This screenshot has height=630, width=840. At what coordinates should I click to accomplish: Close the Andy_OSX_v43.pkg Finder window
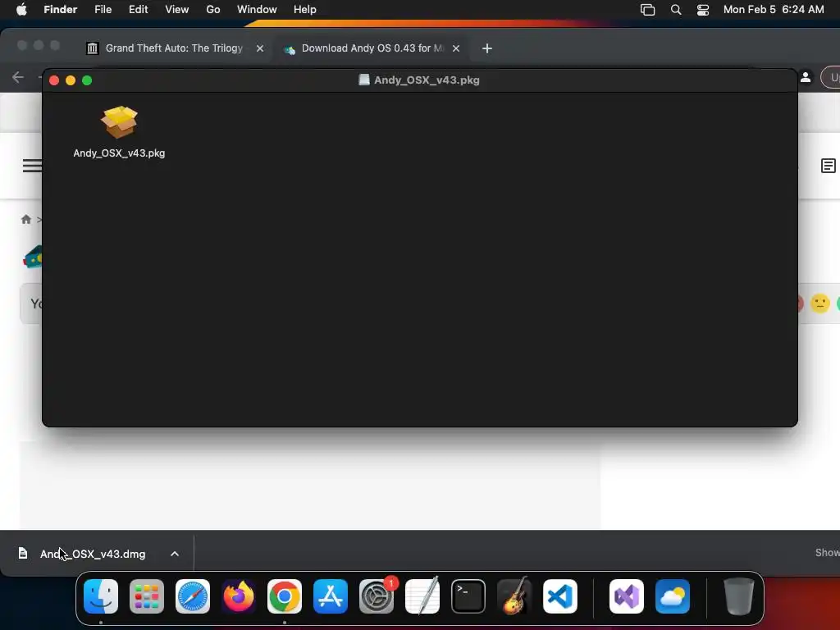[54, 80]
